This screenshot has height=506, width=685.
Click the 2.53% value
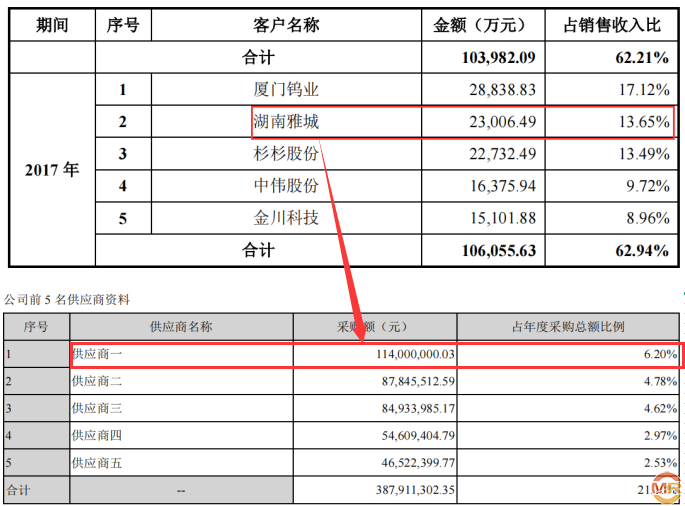(x=661, y=463)
